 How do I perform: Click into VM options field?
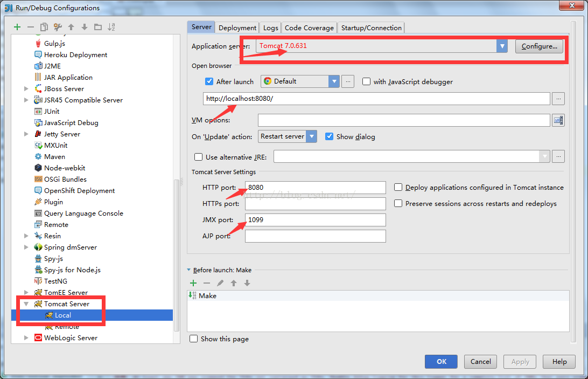click(404, 120)
